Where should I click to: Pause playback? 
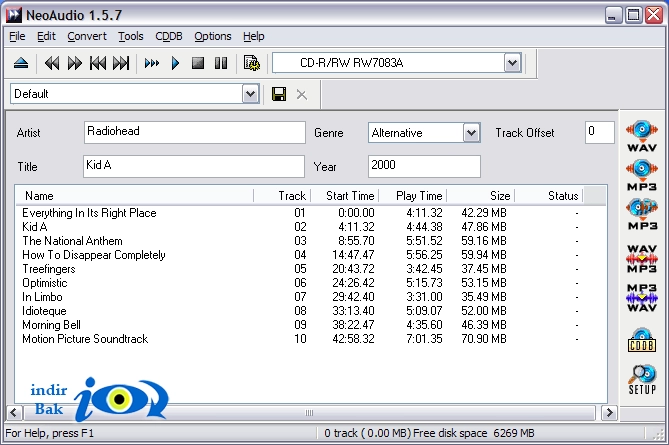pos(221,64)
